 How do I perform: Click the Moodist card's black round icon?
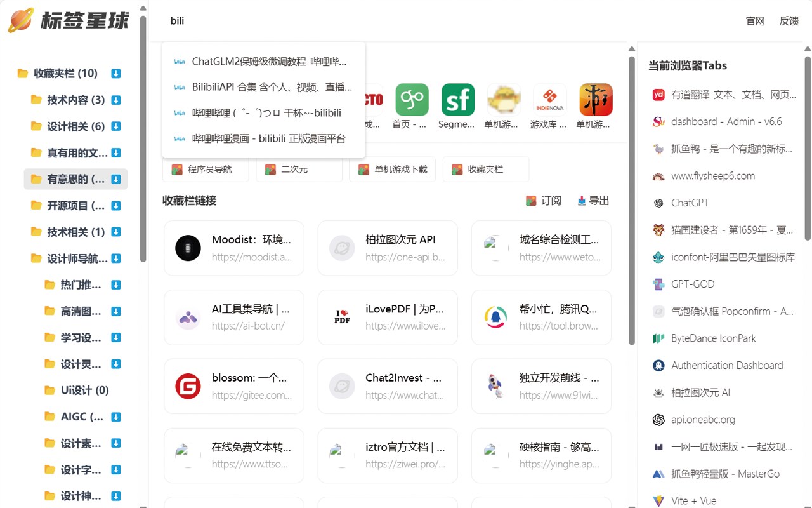coord(188,248)
